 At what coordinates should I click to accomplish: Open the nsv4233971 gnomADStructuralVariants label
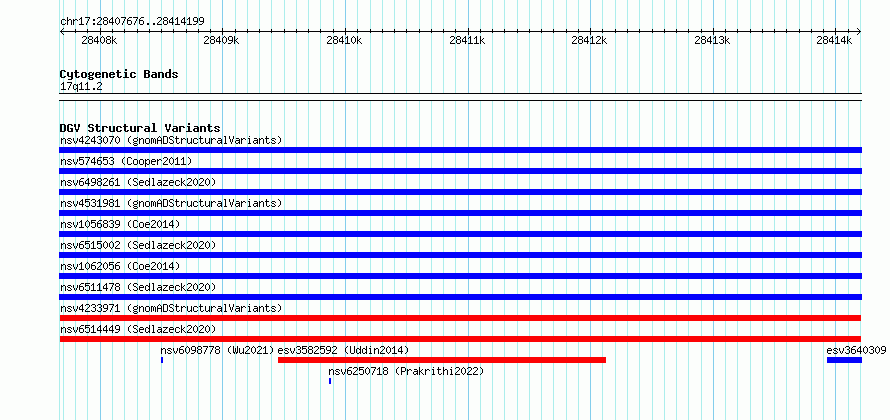point(171,308)
